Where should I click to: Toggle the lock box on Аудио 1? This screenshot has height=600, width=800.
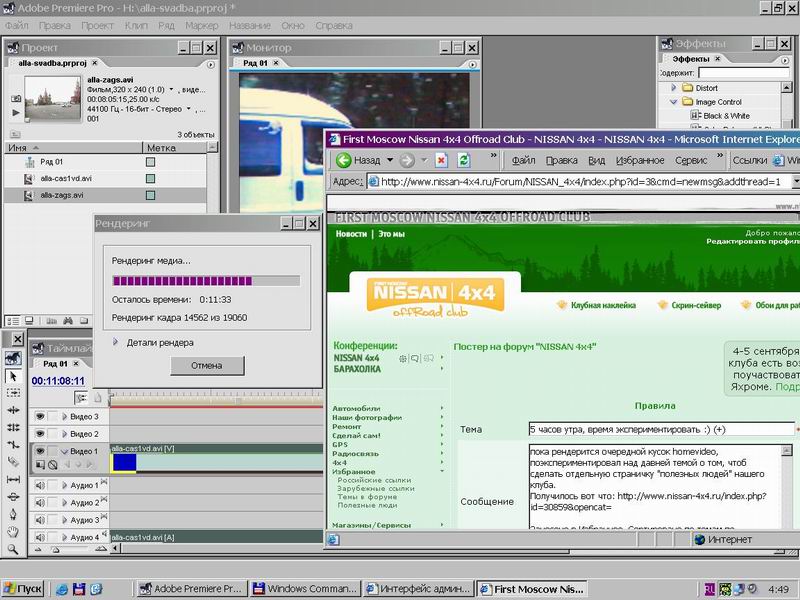pos(53,485)
